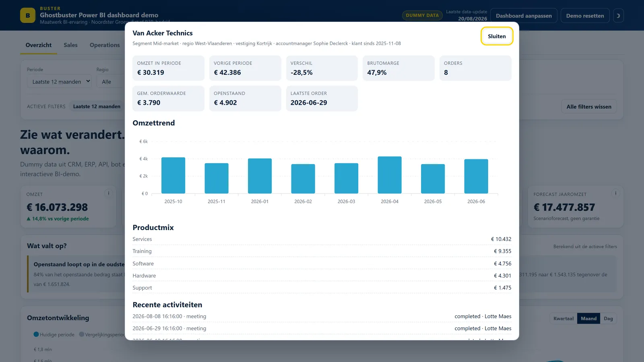Image resolution: width=644 pixels, height=362 pixels.
Task: Clear filters with Alle filters wissen
Action: click(x=589, y=107)
